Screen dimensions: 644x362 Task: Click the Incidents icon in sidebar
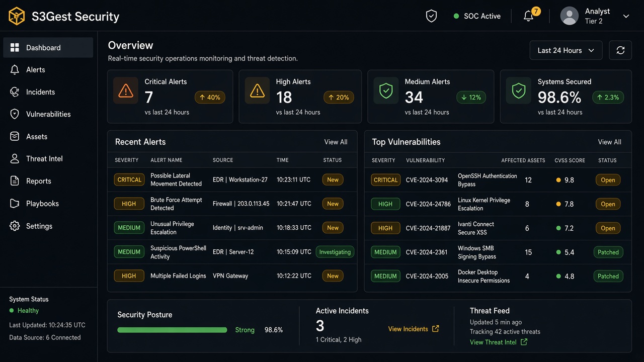(15, 92)
